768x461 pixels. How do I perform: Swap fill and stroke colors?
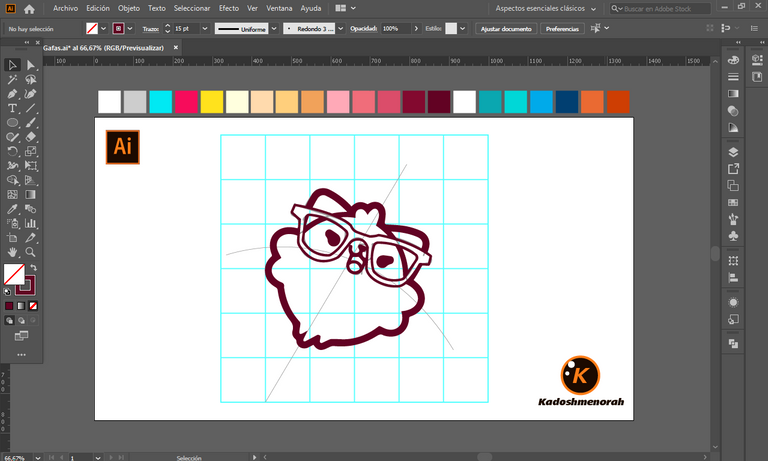[33, 267]
